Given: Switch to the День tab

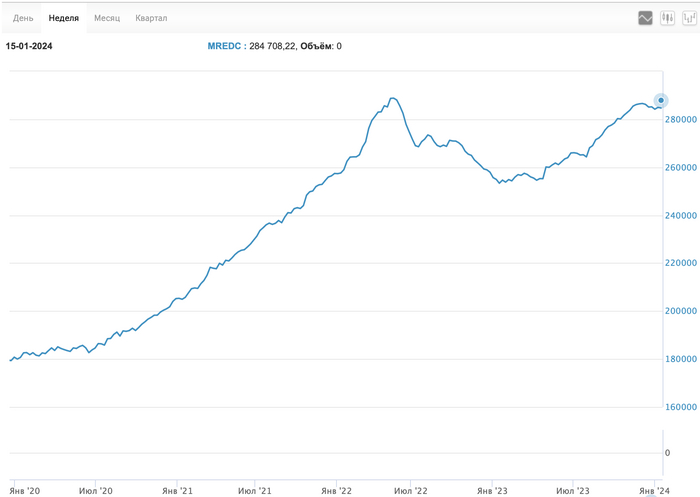Looking at the screenshot, I should pyautogui.click(x=23, y=18).
